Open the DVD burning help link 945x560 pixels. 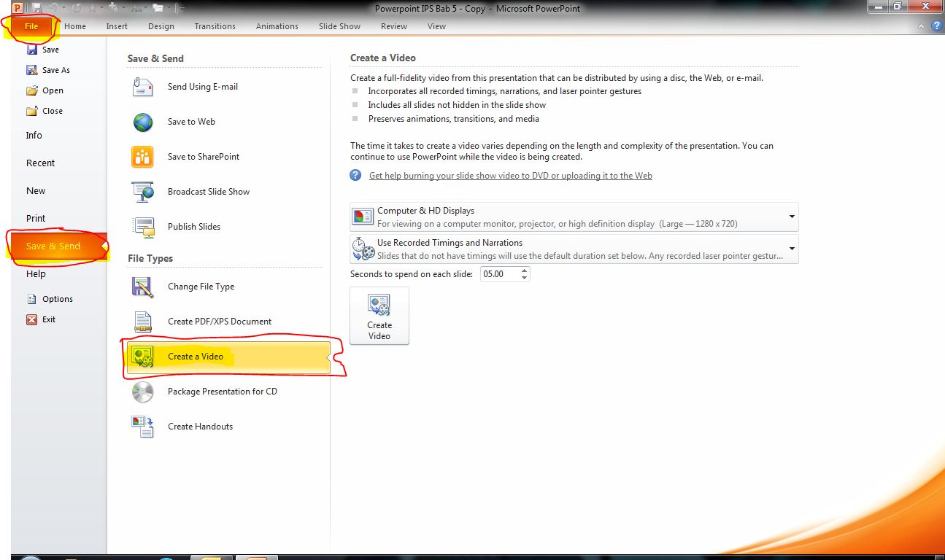pos(510,175)
